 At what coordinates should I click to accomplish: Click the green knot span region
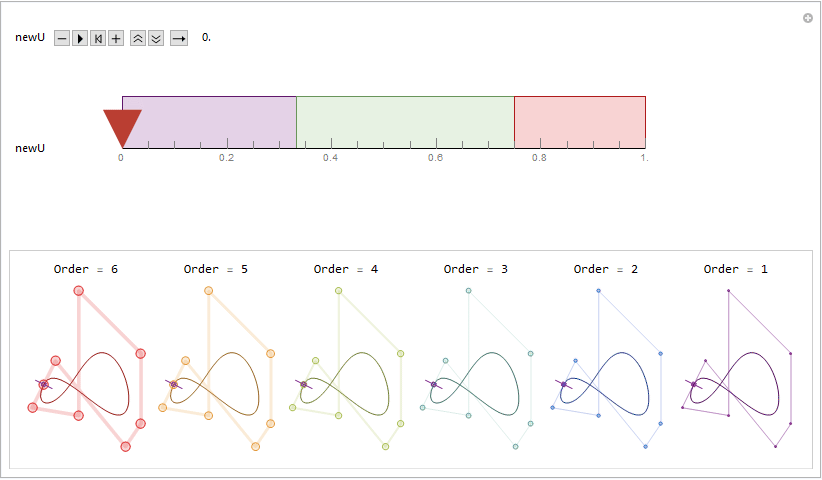pyautogui.click(x=405, y=122)
